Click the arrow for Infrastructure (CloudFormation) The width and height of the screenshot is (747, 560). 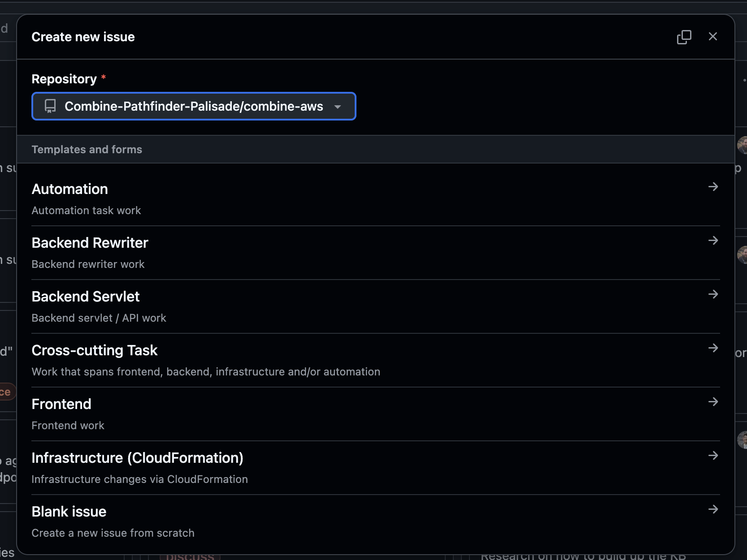(x=713, y=456)
